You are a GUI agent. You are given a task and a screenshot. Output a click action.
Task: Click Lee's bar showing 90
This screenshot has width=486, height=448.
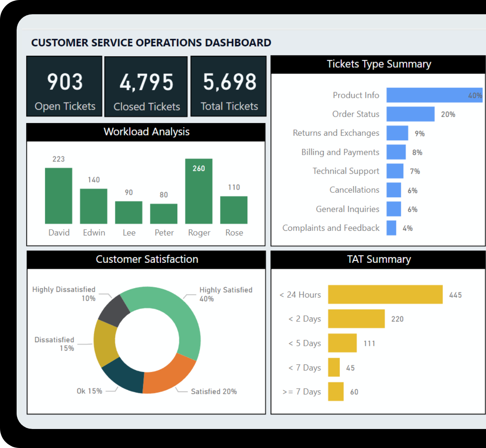129,213
